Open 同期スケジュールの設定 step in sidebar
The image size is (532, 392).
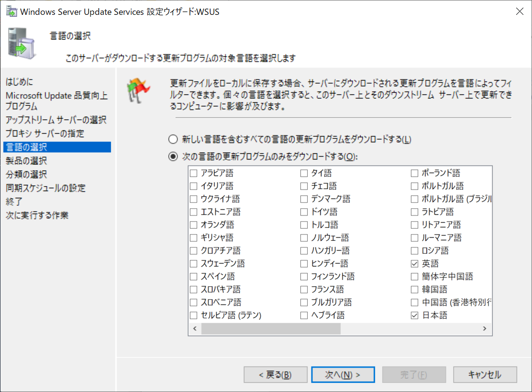45,188
